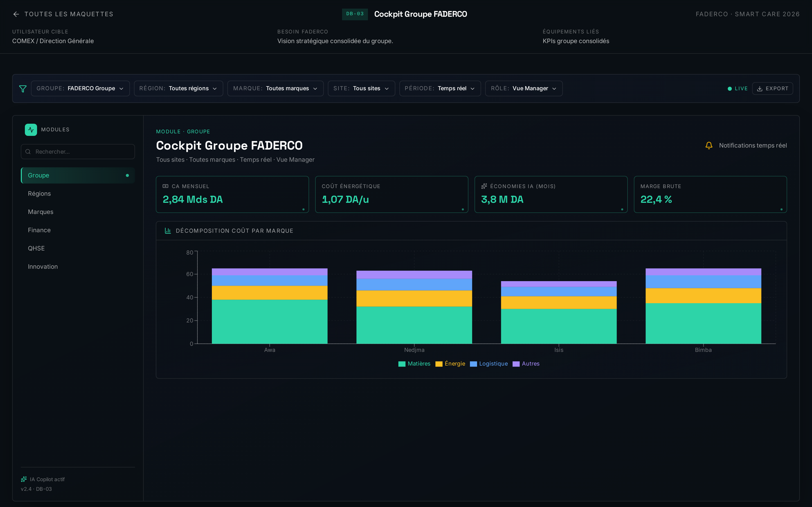Image resolution: width=812 pixels, height=507 pixels.
Task: Expand the Marque filter dropdown
Action: pos(275,88)
